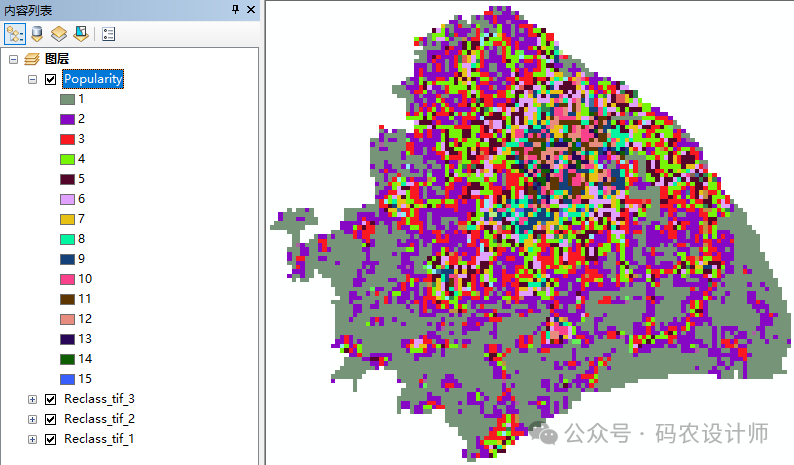794x465 pixels.
Task: Select the Popularity layer name
Action: pyautogui.click(x=93, y=79)
